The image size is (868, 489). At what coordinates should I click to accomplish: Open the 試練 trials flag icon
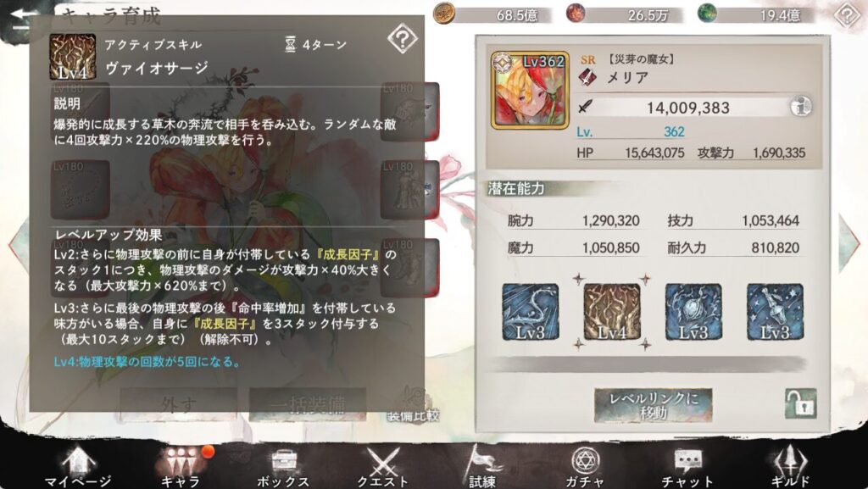point(481,466)
